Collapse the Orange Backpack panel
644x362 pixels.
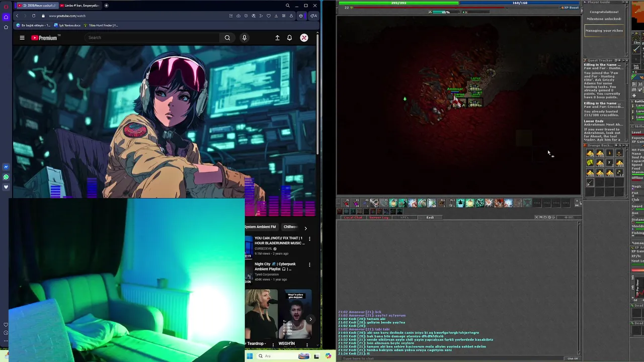(x=623, y=145)
